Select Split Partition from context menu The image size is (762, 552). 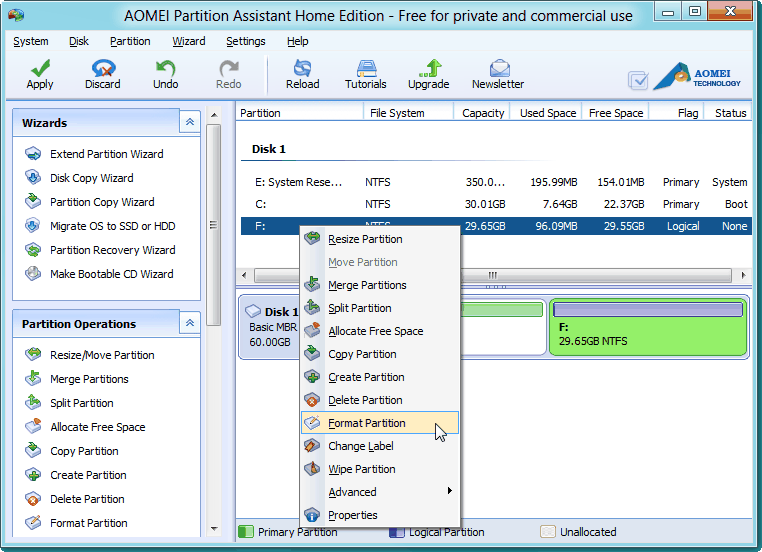coord(380,308)
